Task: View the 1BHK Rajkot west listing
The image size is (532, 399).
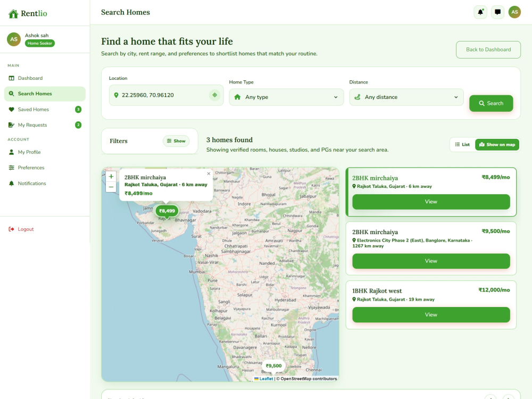Action: point(431,314)
